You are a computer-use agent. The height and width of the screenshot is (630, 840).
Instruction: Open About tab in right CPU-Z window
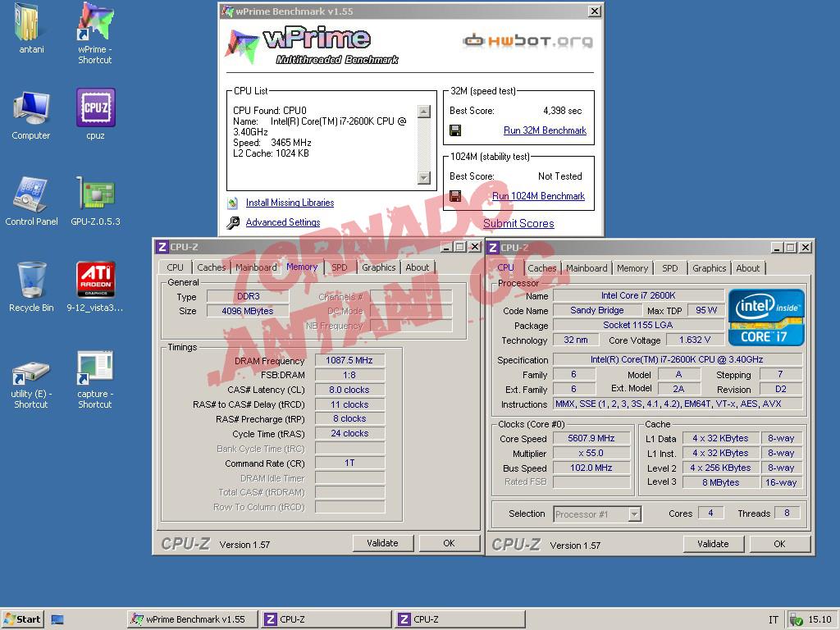click(x=748, y=268)
